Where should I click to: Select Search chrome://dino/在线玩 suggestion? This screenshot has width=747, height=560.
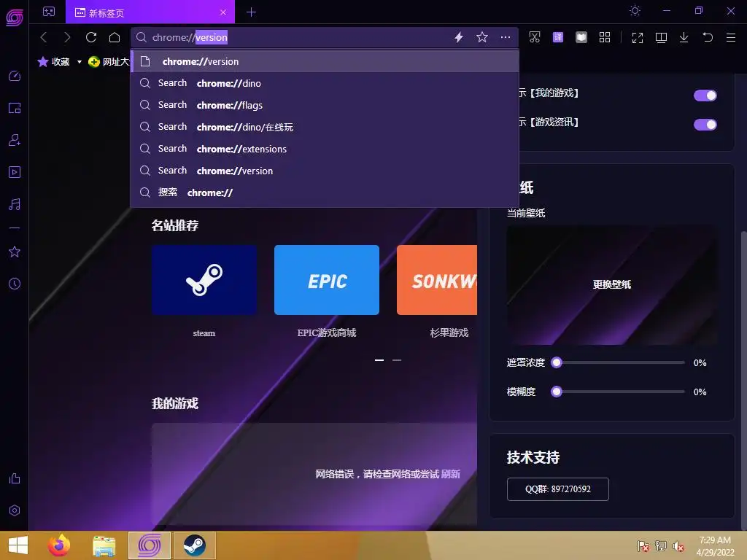tap(325, 127)
